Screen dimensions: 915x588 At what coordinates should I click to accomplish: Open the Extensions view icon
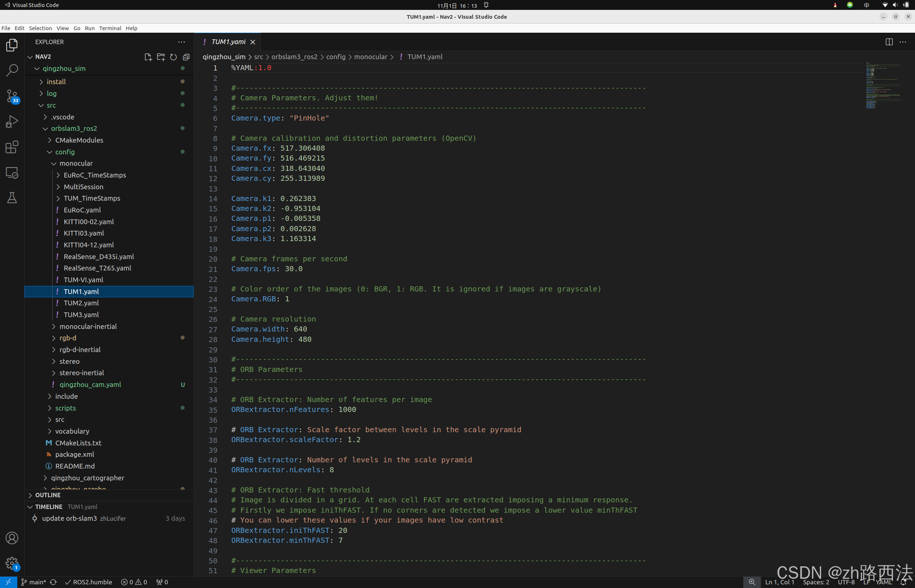coord(12,147)
